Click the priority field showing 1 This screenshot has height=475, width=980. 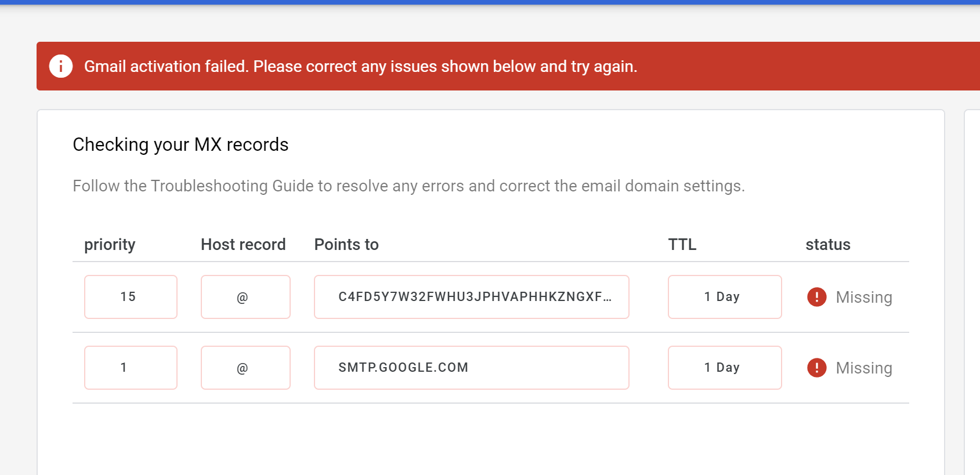[x=131, y=368]
